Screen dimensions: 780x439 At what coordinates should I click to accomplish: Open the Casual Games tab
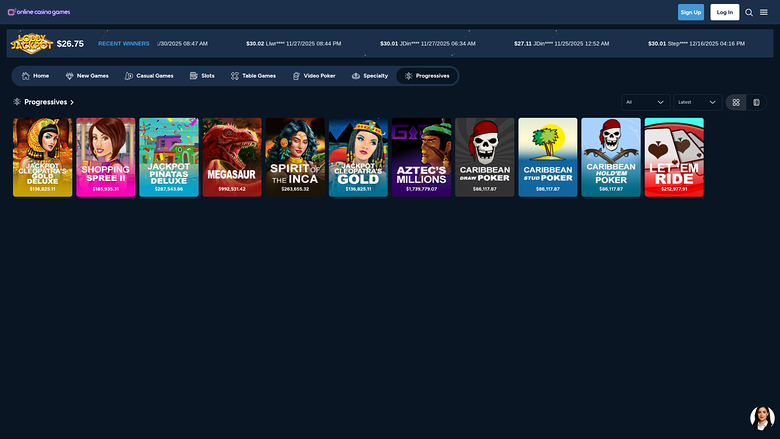[x=149, y=76]
